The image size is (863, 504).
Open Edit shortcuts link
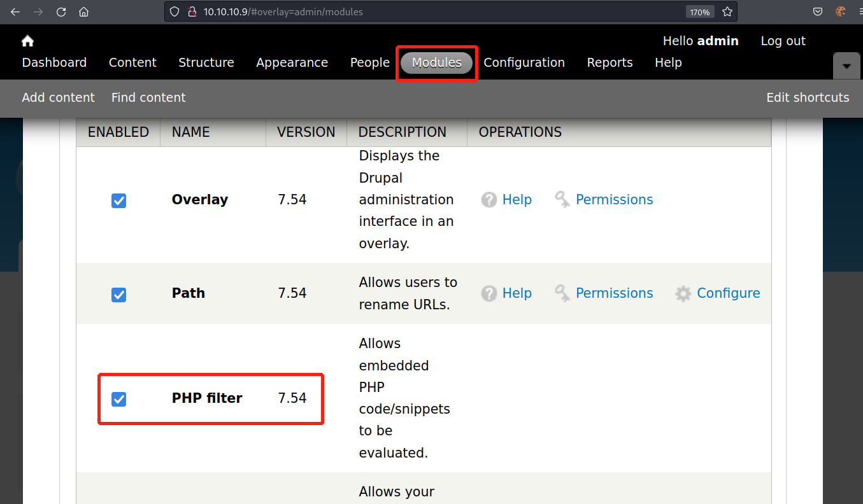point(807,98)
